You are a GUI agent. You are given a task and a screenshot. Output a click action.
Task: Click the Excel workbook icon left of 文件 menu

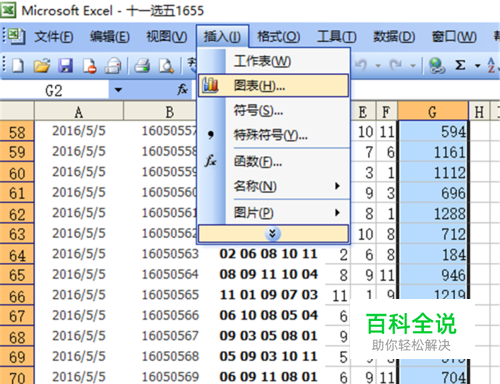point(16,36)
